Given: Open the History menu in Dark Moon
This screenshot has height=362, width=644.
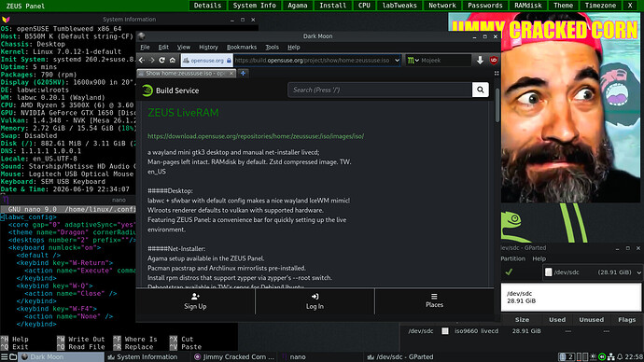Looking at the screenshot, I should click(x=209, y=48).
